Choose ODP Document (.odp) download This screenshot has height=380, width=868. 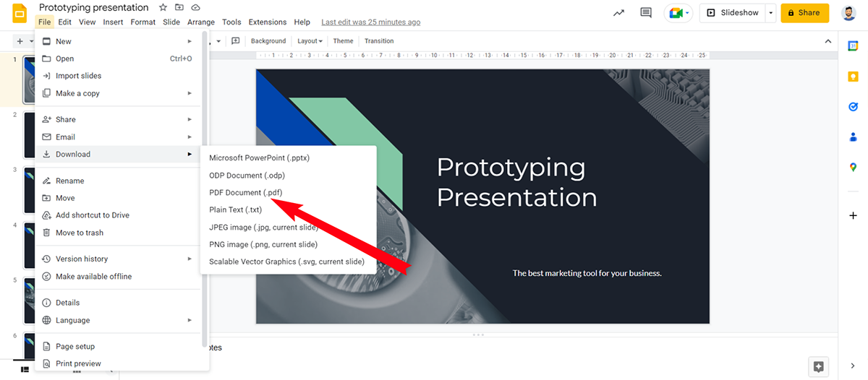(x=289, y=175)
